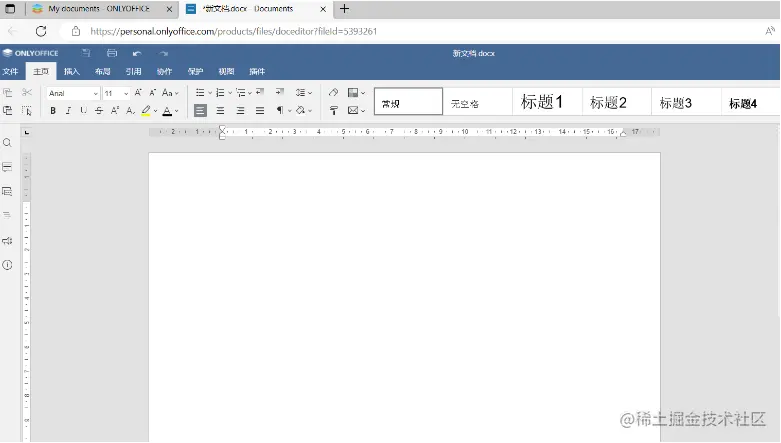Viewport: 781px width, 443px height.
Task: Undo the last action
Action: point(137,53)
